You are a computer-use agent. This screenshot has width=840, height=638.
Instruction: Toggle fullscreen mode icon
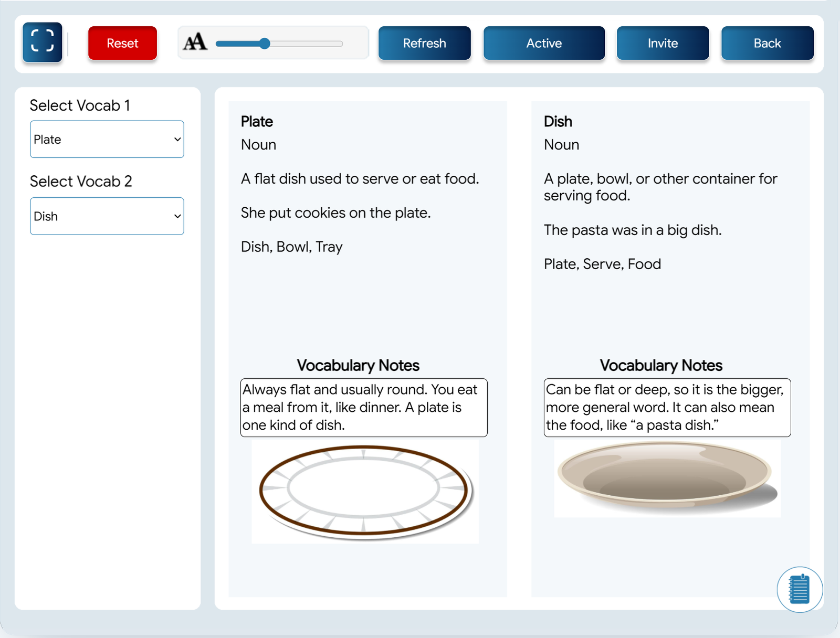pyautogui.click(x=43, y=42)
